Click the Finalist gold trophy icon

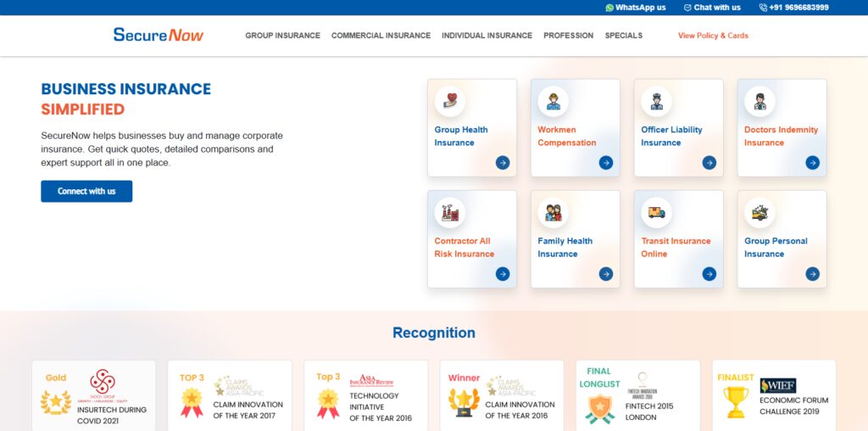click(736, 402)
